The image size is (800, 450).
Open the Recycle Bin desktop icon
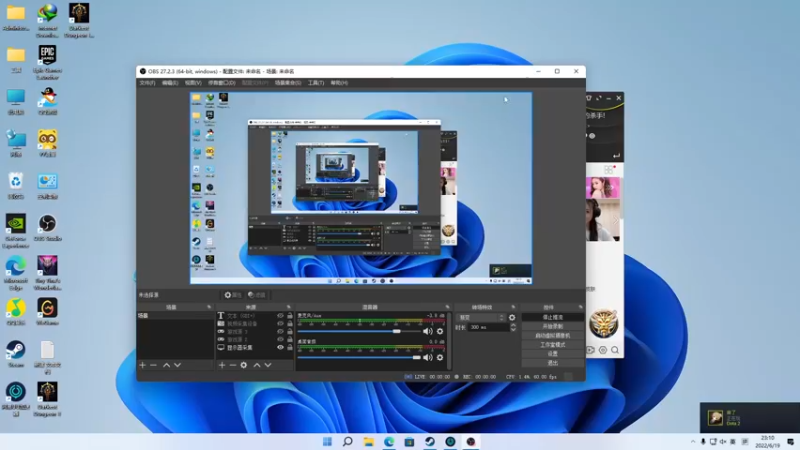click(x=16, y=186)
